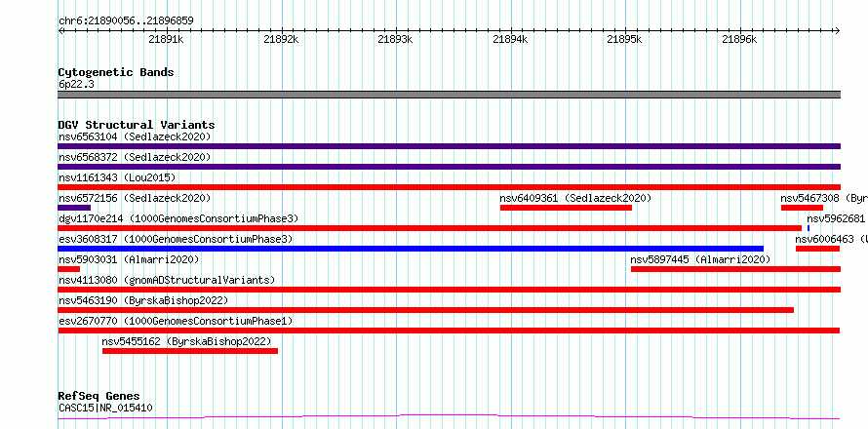Viewport: 868px width, 429px height.
Task: Open the esv2670770 (1000GenomesConsortiumPhase1) label
Action: pos(176,321)
